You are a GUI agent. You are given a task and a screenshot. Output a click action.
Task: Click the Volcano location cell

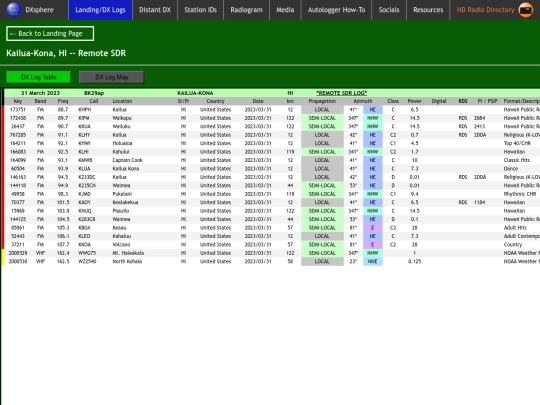click(121, 245)
